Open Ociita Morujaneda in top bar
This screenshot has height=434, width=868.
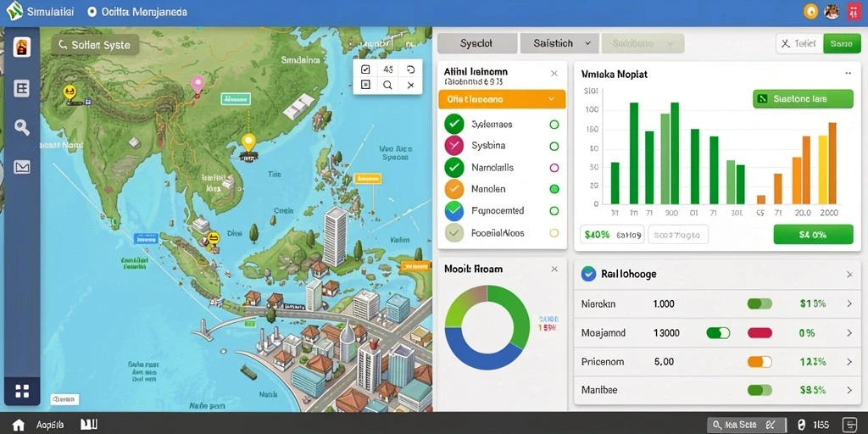(x=138, y=12)
